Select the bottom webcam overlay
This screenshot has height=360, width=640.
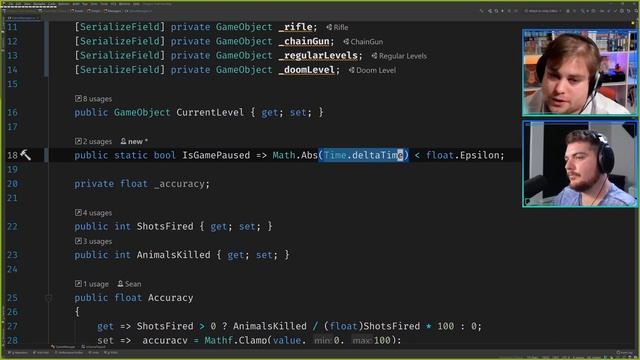tap(580, 164)
